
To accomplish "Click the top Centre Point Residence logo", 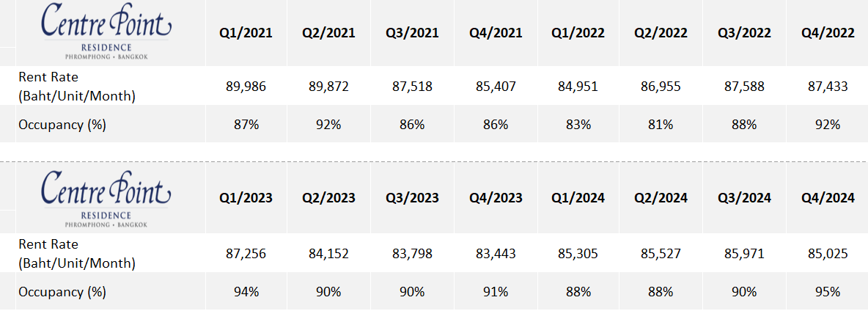I will pos(106,30).
